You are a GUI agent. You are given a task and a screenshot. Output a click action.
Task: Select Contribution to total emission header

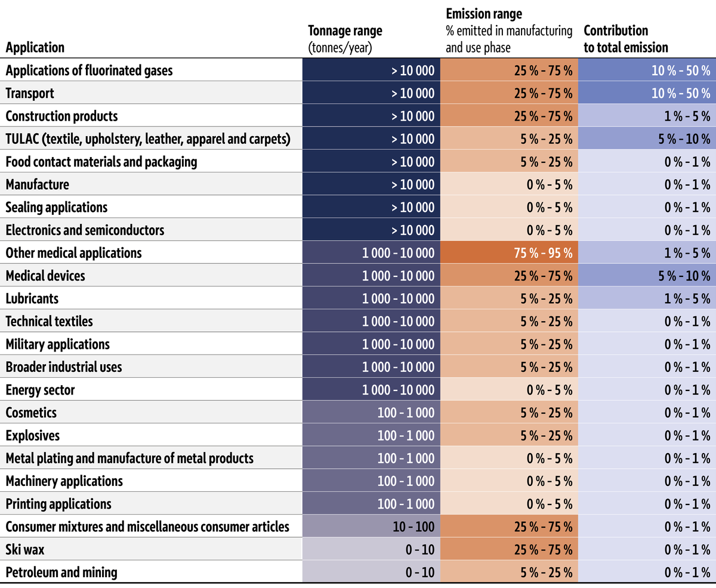coord(626,39)
